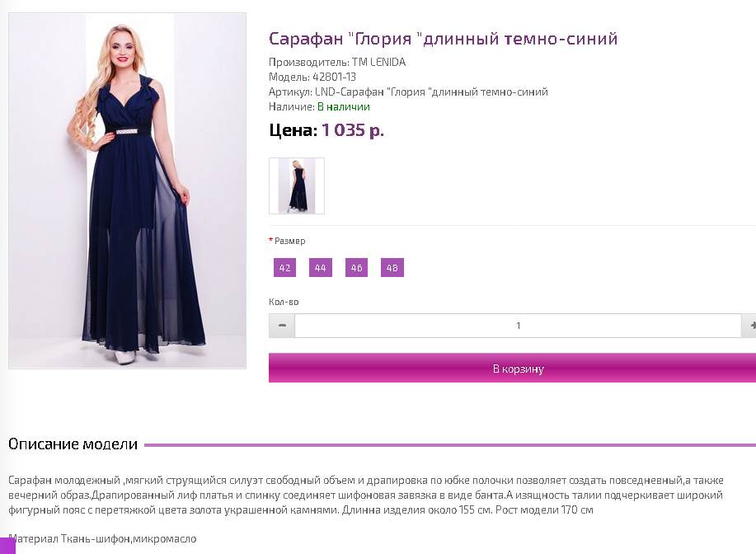This screenshot has width=756, height=554.
Task: Pick size 48
Action: click(392, 268)
